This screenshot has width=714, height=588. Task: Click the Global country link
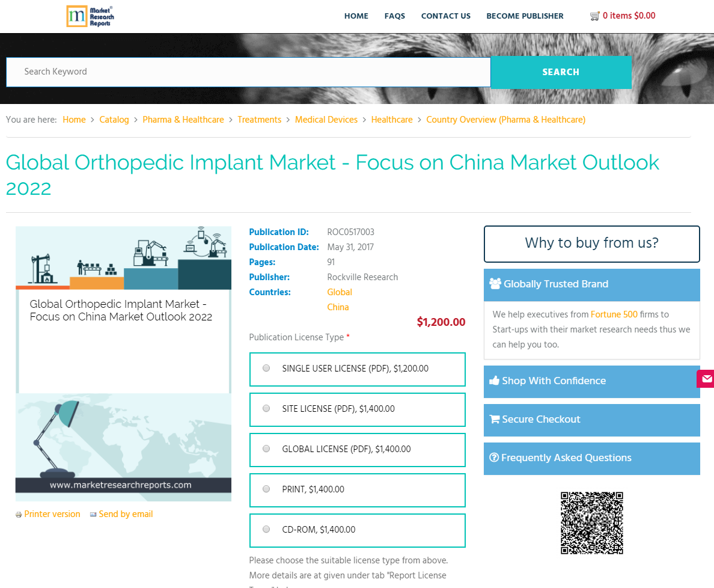[339, 292]
